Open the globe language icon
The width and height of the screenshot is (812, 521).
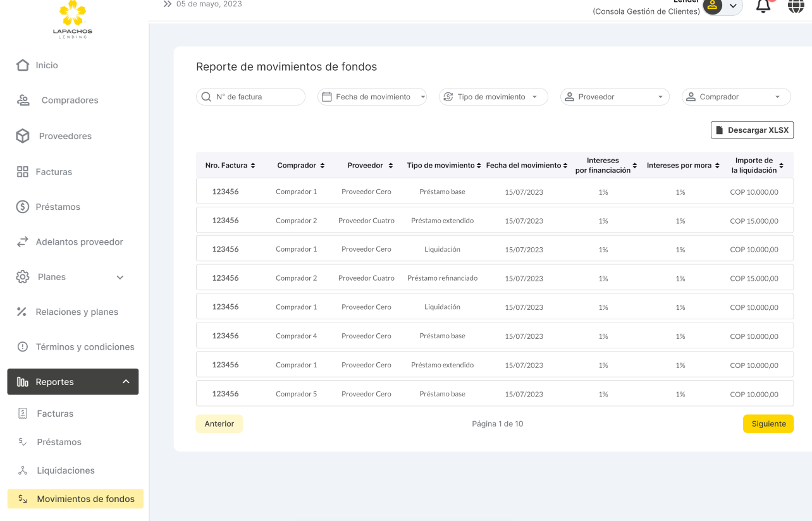(x=796, y=6)
